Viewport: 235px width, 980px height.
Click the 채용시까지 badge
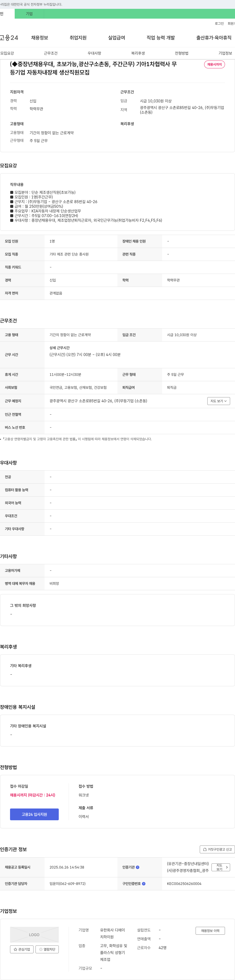(214, 64)
